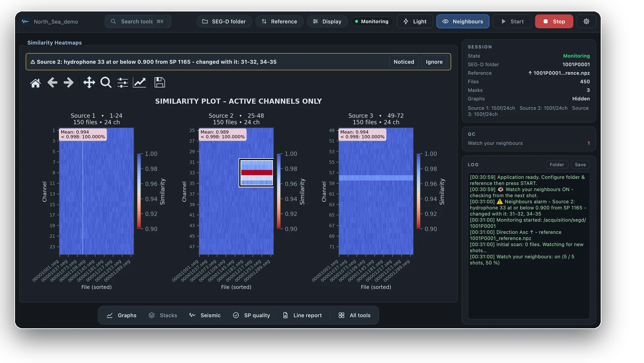
Task: Go back to previous plot view
Action: pos(52,83)
